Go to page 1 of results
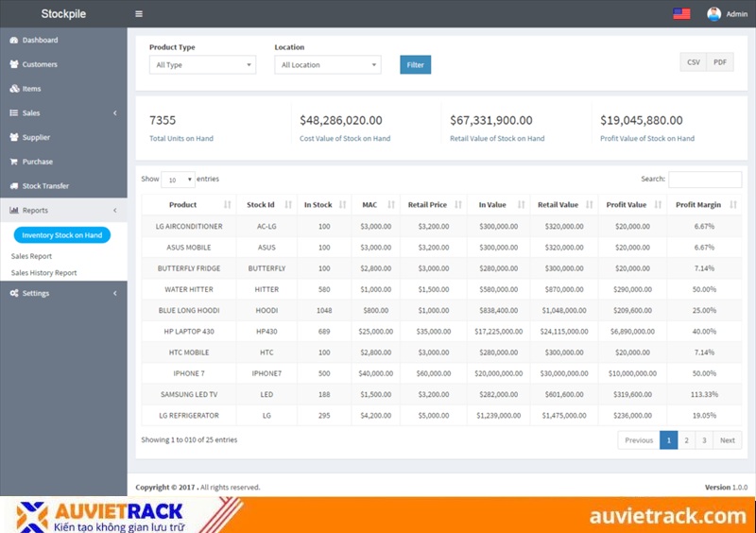 [669, 439]
